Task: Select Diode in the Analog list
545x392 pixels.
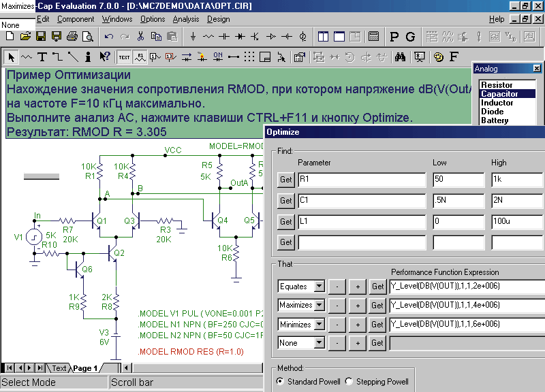Action: pos(507,112)
